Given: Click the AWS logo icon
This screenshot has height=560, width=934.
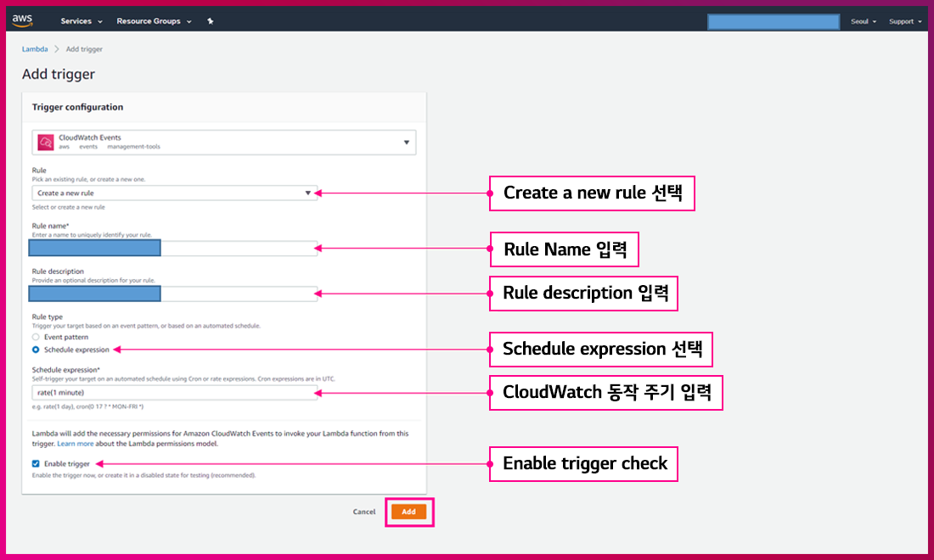Looking at the screenshot, I should (x=22, y=20).
